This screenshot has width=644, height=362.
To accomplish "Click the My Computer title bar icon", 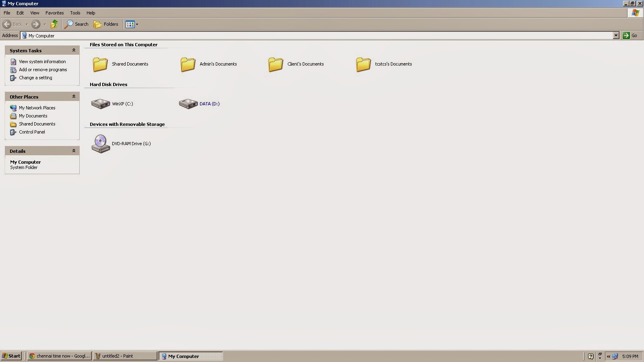I will (4, 4).
